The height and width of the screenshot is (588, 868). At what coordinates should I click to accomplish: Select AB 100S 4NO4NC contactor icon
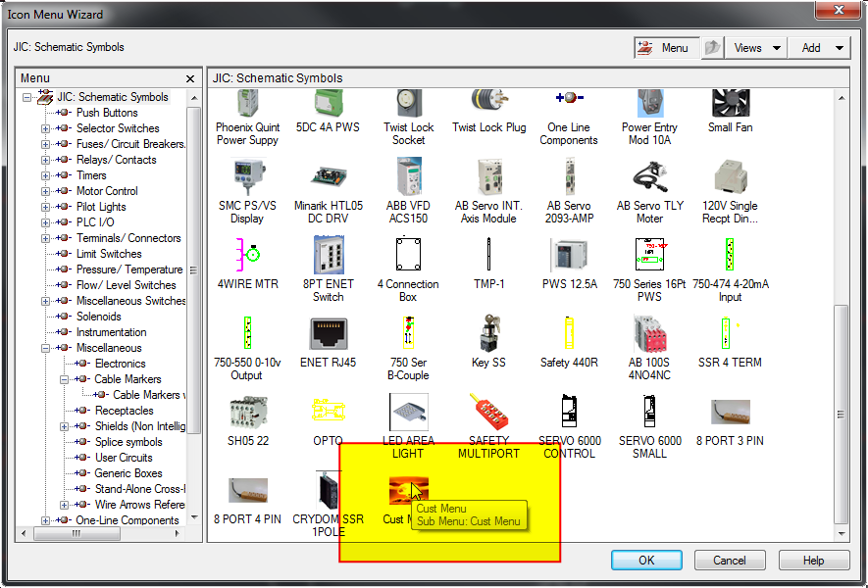pyautogui.click(x=650, y=333)
